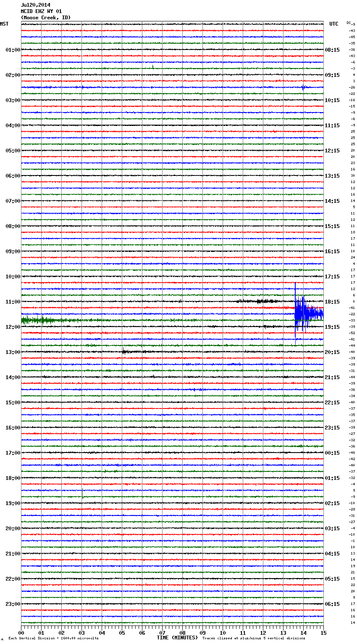Select the "06:00" MST row label

[x=13, y=176]
